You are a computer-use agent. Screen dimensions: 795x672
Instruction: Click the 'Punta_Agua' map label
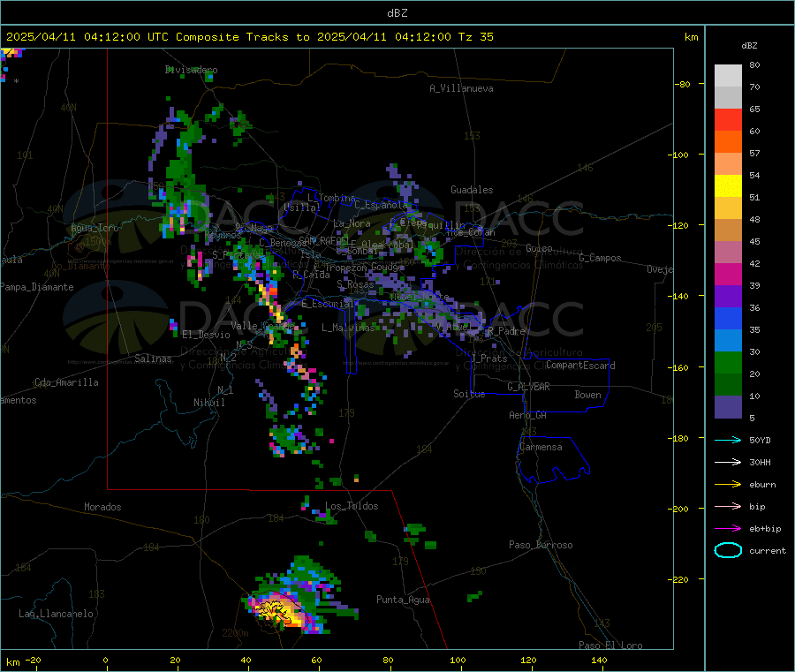click(x=403, y=600)
